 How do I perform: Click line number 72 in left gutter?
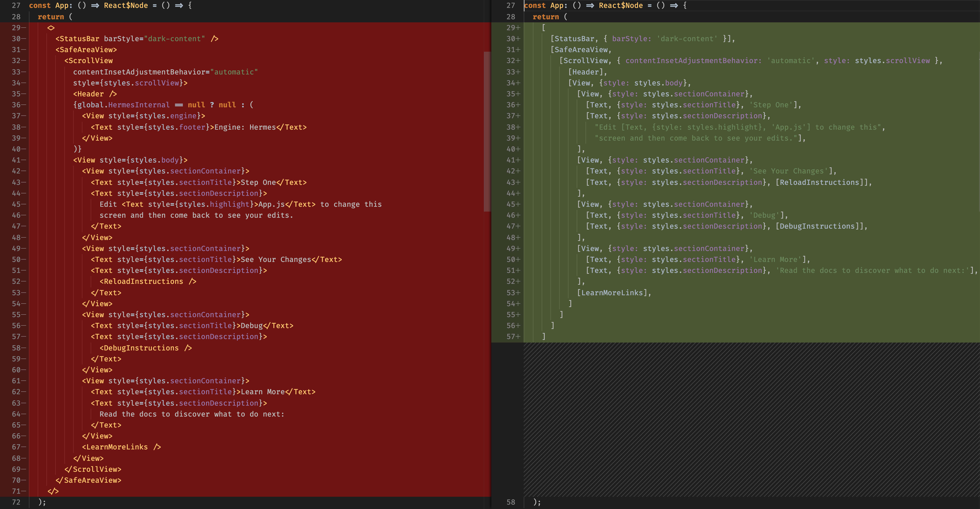(16, 502)
